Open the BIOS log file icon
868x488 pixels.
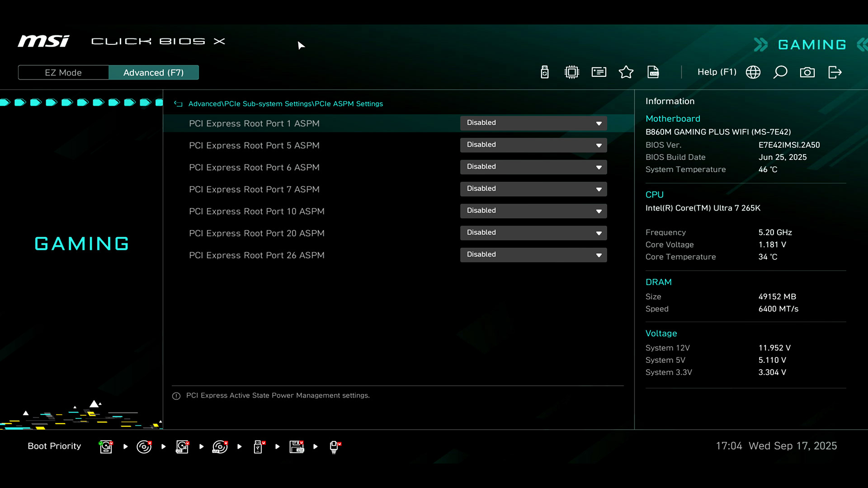point(653,72)
